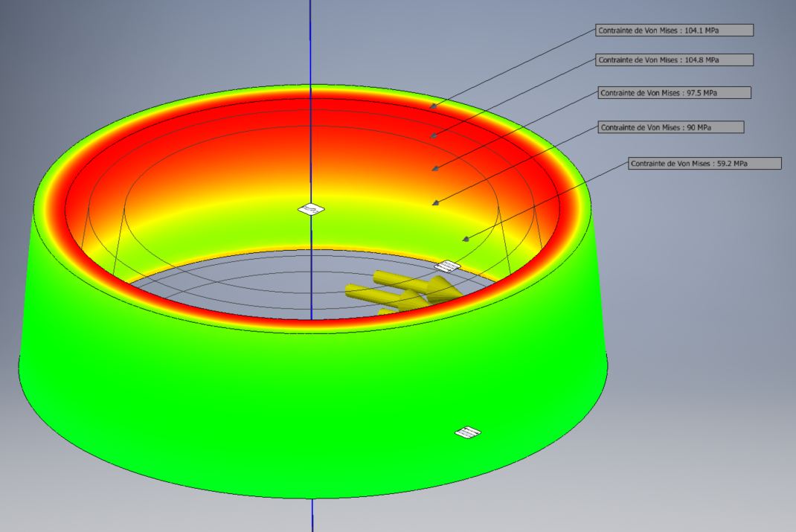Click the glyph above the yellow load arrows
The width and height of the screenshot is (796, 532).
pos(449,266)
